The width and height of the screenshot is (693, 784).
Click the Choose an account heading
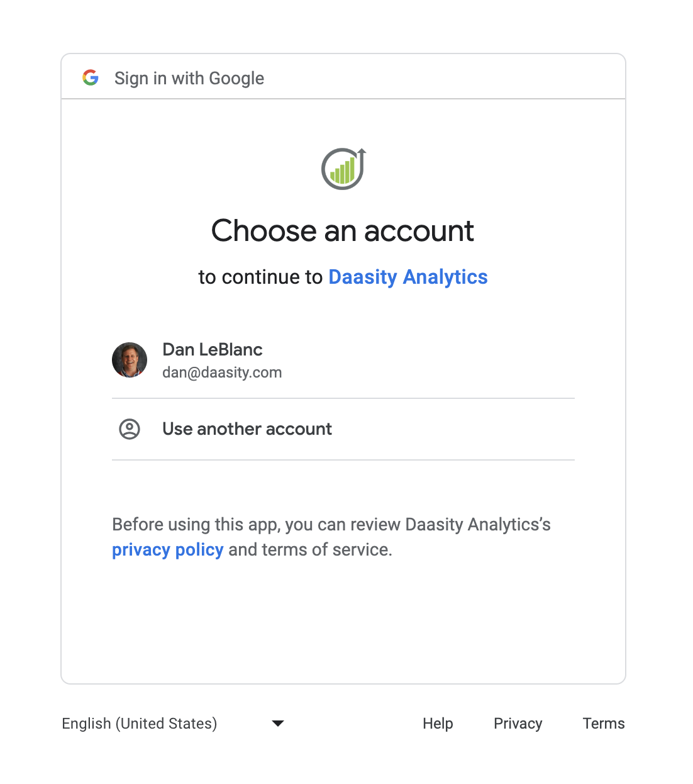pos(343,231)
